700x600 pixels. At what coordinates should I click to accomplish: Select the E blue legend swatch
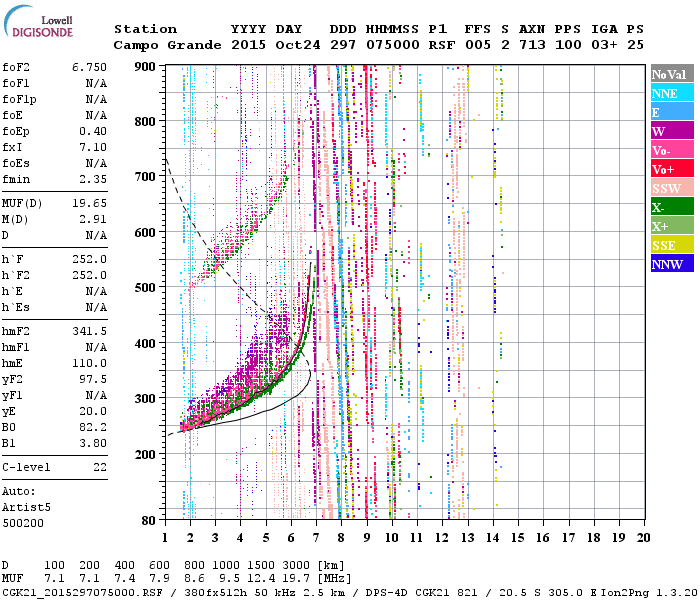click(672, 112)
